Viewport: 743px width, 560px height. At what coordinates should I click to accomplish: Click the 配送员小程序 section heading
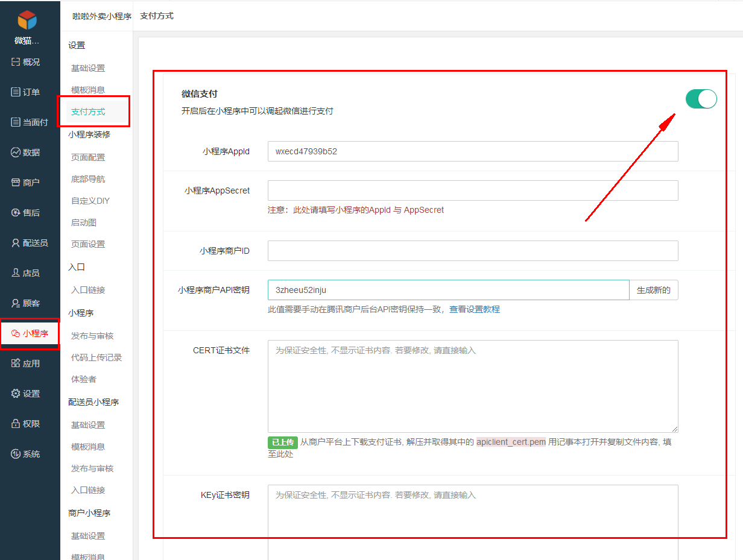(x=93, y=402)
